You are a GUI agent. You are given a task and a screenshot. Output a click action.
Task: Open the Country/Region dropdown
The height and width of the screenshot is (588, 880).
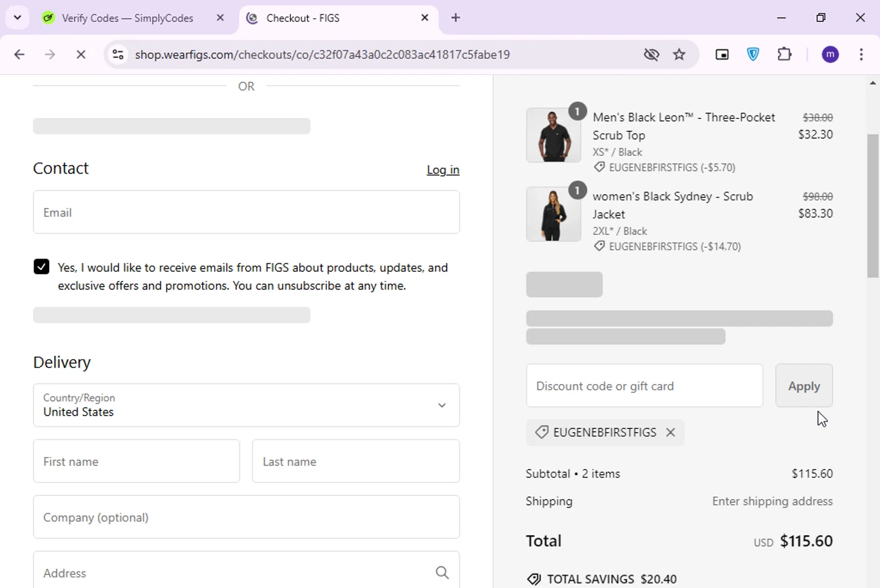tap(246, 405)
